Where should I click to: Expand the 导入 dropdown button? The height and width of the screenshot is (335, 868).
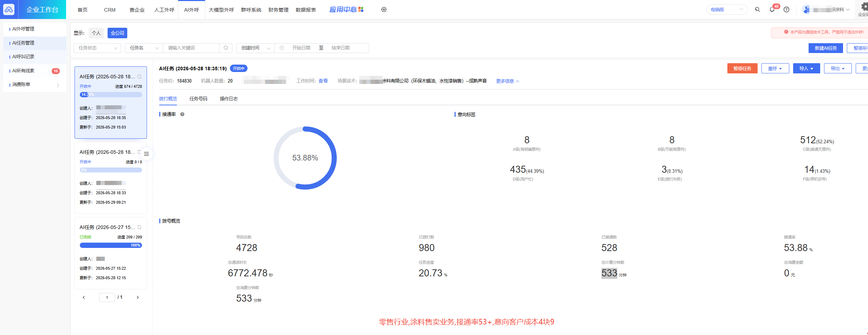(x=806, y=68)
